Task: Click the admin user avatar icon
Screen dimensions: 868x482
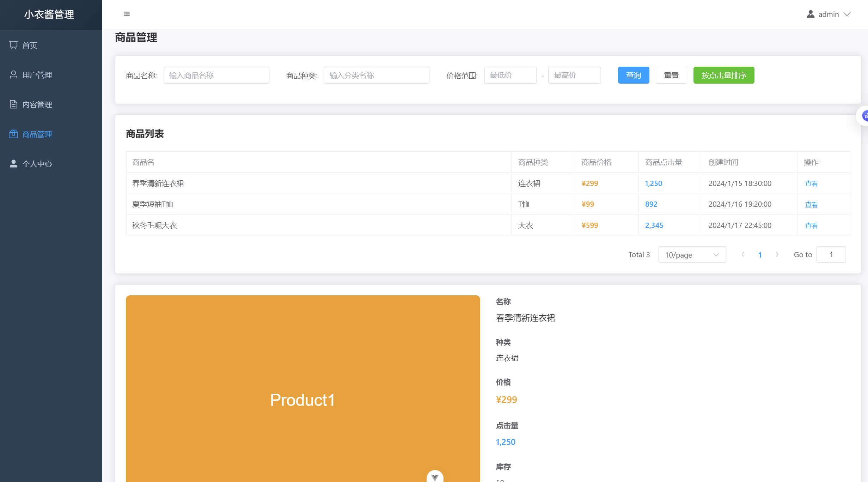Action: click(x=811, y=14)
